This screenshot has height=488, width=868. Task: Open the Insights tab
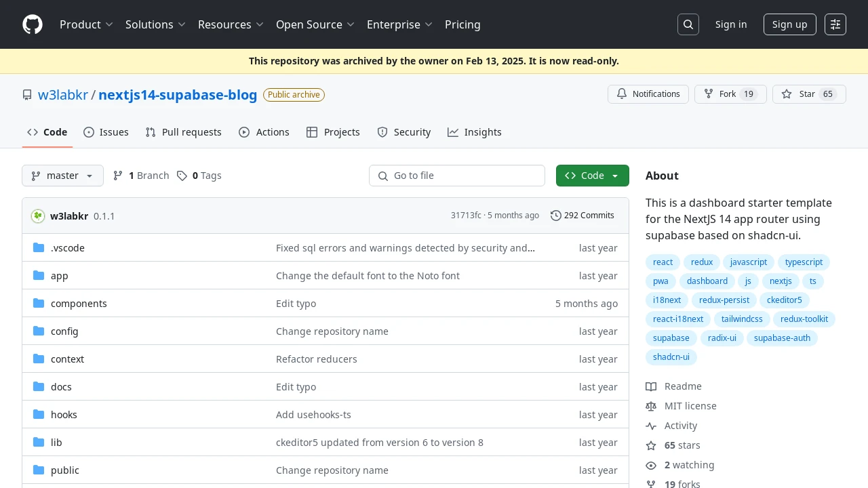click(475, 132)
